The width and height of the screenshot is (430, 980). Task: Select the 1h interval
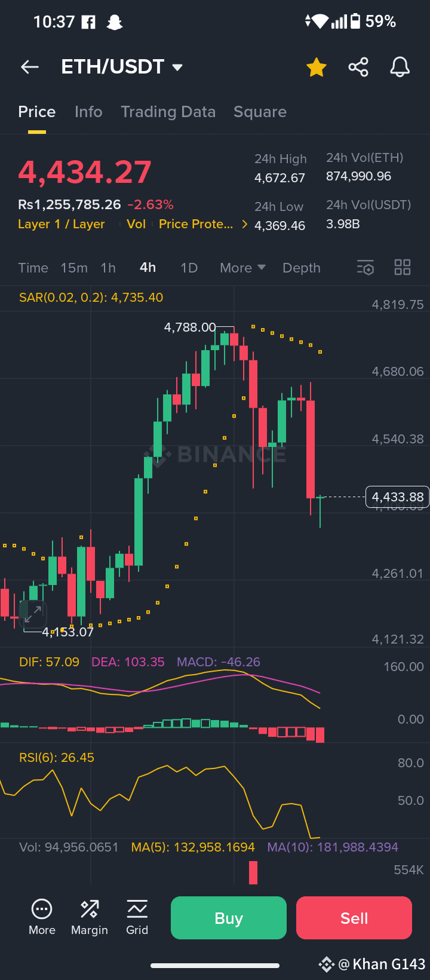point(108,268)
